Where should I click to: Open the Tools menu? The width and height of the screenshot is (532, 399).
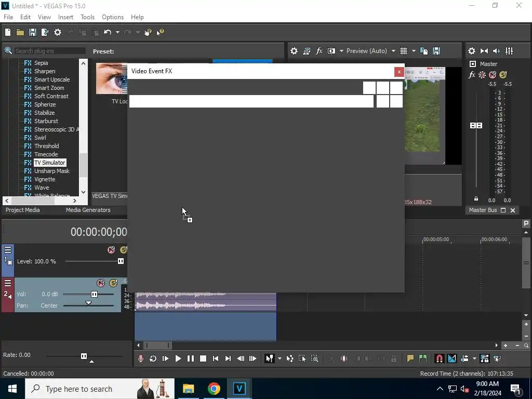click(x=87, y=17)
